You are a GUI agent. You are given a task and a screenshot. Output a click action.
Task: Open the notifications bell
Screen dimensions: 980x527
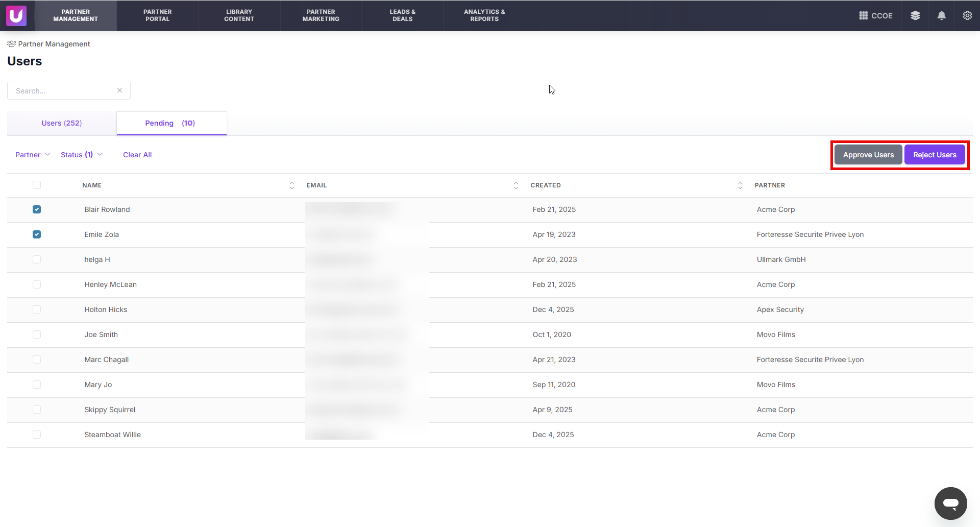(x=942, y=16)
